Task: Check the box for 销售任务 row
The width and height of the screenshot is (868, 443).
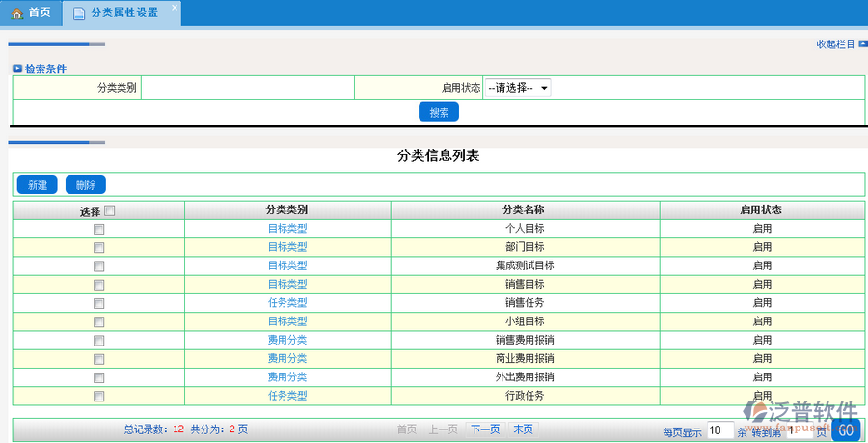Action: 98,303
